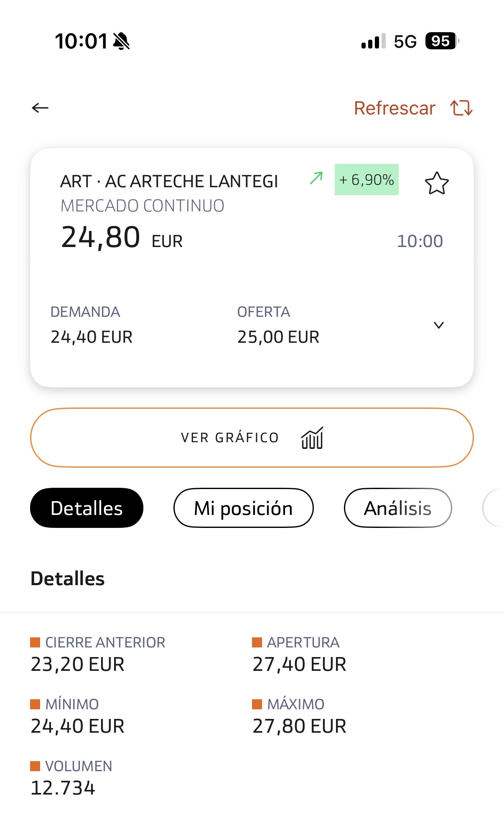Tap the cellular signal bars icon
Viewport: 504px width, 828px height.
(x=373, y=41)
